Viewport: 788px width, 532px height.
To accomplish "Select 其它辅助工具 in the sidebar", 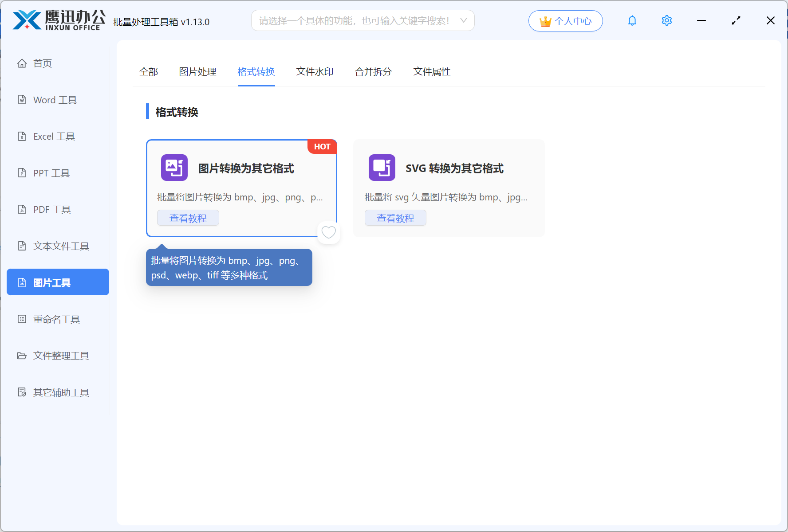I will coord(61,392).
